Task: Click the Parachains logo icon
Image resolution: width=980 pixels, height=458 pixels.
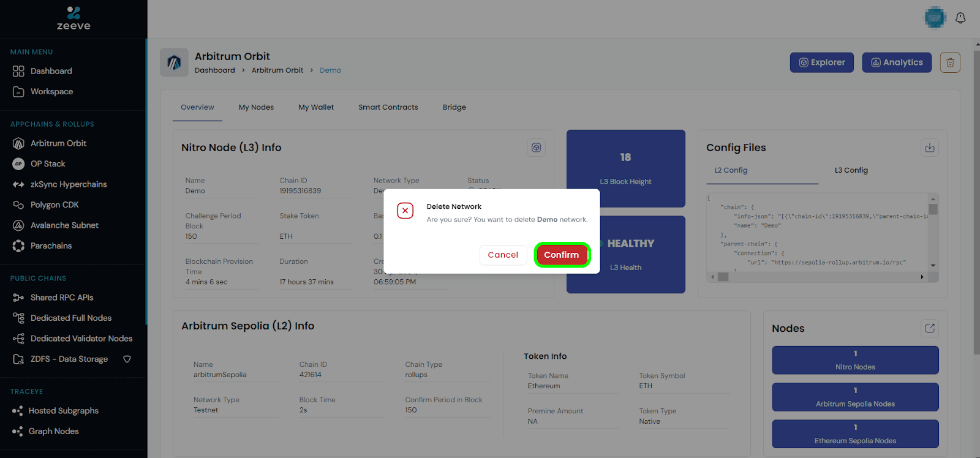Action: 18,246
